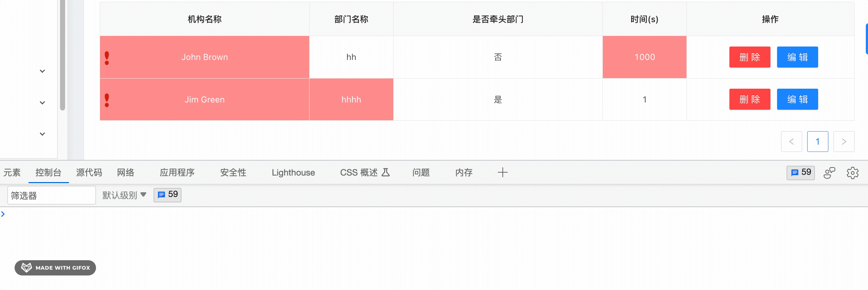Image resolution: width=868 pixels, height=290 pixels.
Task: Switch to the 网络 tab
Action: point(126,173)
